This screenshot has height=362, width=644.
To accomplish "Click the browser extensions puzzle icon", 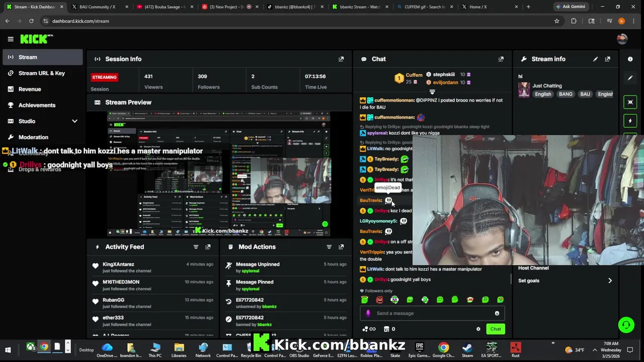I will [574, 21].
